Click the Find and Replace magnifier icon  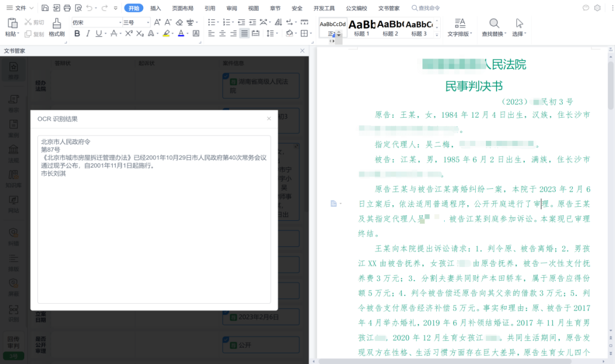tap(494, 23)
